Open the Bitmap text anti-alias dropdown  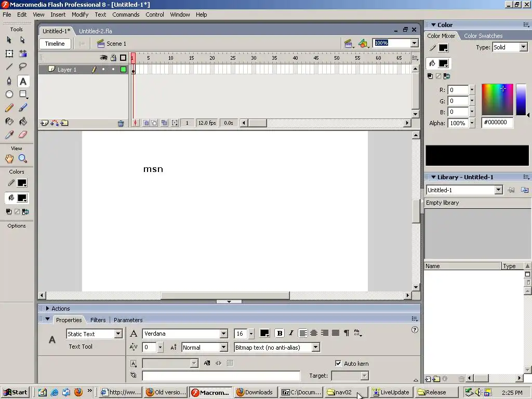click(x=315, y=348)
